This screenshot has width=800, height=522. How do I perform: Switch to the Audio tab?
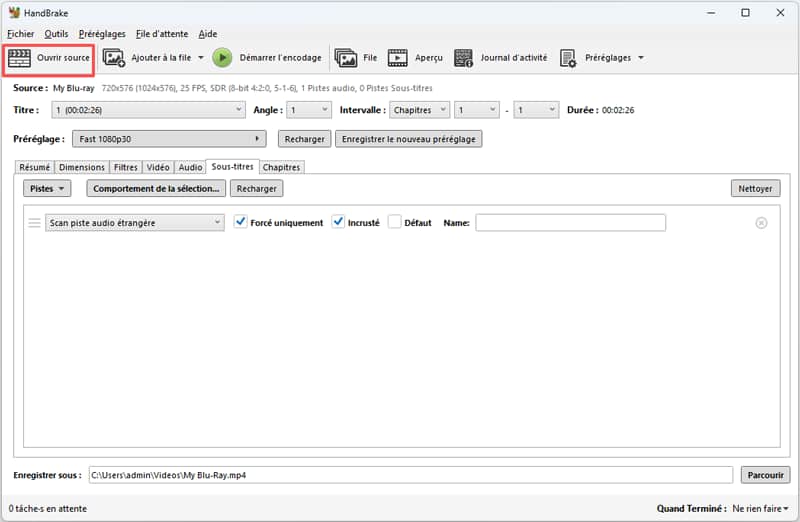(x=190, y=167)
